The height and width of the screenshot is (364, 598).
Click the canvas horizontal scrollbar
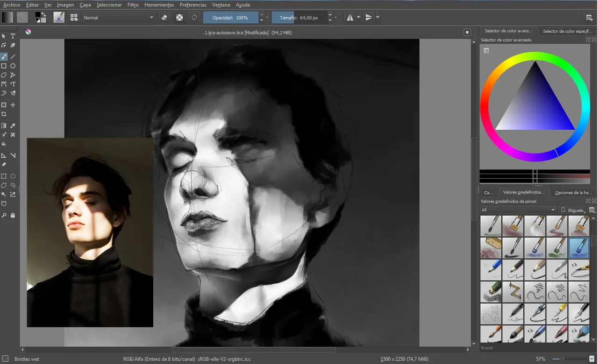pyautogui.click(x=254, y=350)
